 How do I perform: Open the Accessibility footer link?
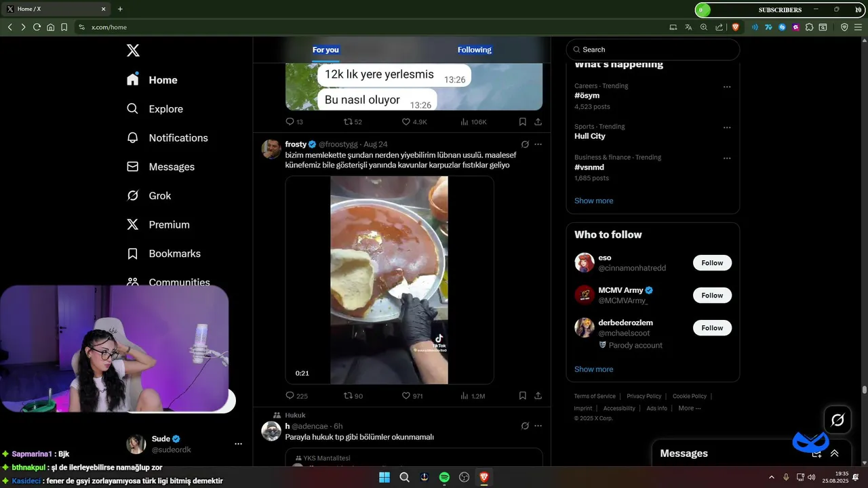click(619, 409)
